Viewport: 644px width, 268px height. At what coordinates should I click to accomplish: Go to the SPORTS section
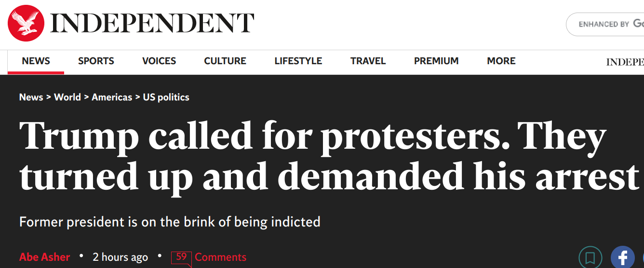pos(96,61)
